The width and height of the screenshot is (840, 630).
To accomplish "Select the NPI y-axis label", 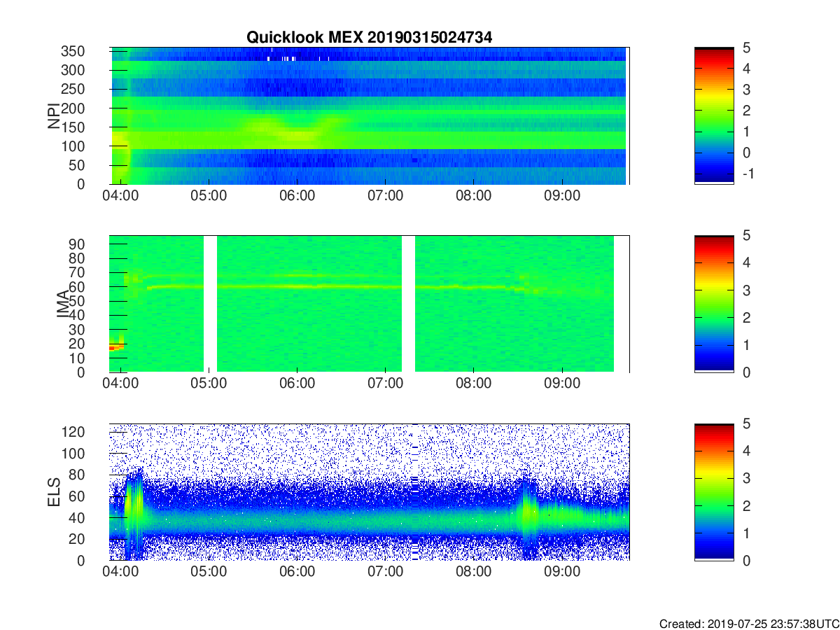I will pyautogui.click(x=54, y=115).
